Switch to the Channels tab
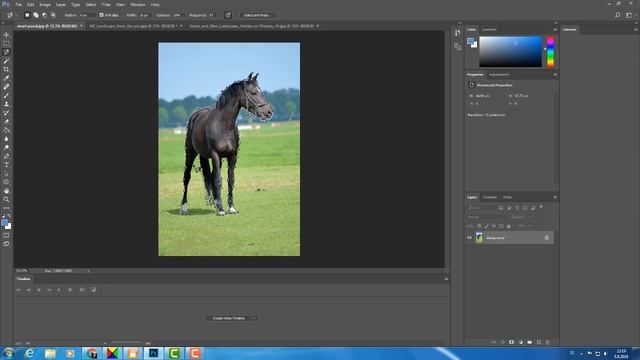The width and height of the screenshot is (640, 360). [490, 197]
